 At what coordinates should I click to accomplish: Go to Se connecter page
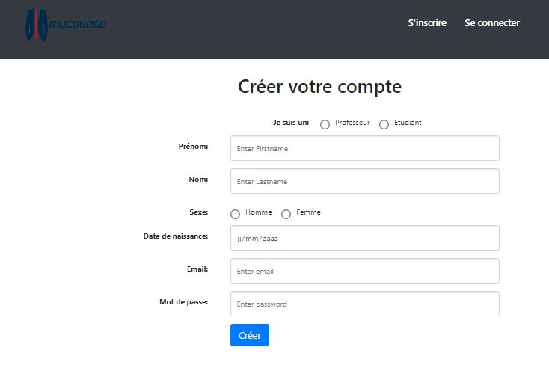pyautogui.click(x=492, y=22)
